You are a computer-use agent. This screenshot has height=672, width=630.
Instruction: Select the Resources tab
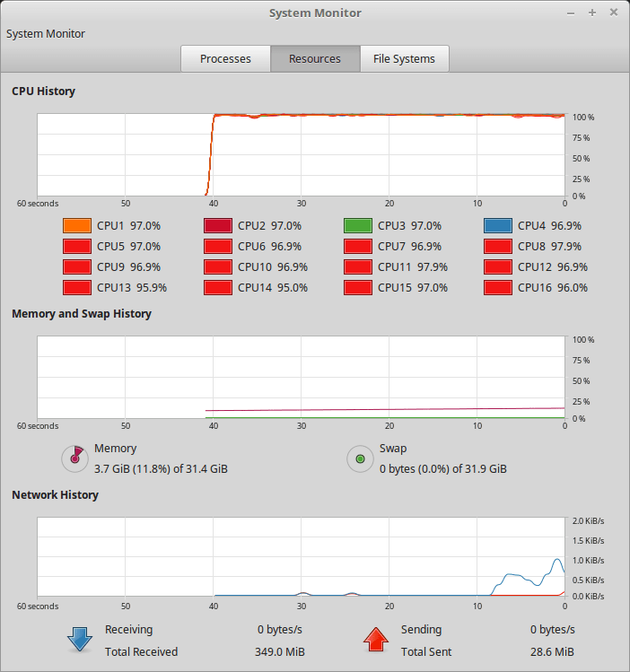314,59
